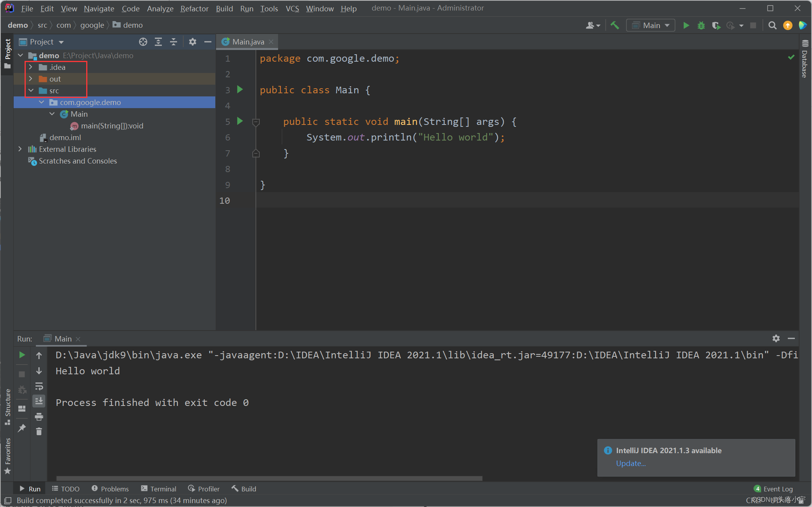Click Clear All trash icon in Run console
This screenshot has width=812, height=507.
coord(39,432)
